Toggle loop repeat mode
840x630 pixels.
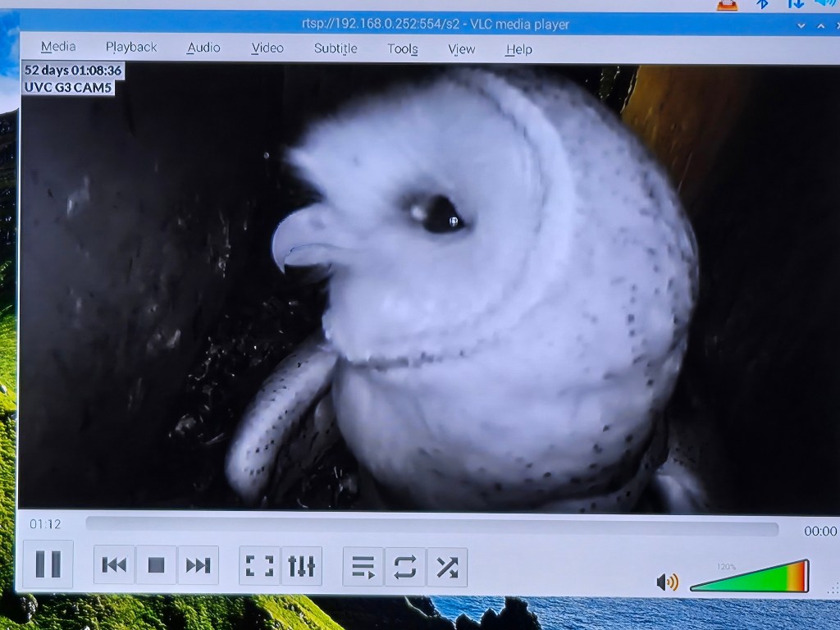[x=404, y=567]
